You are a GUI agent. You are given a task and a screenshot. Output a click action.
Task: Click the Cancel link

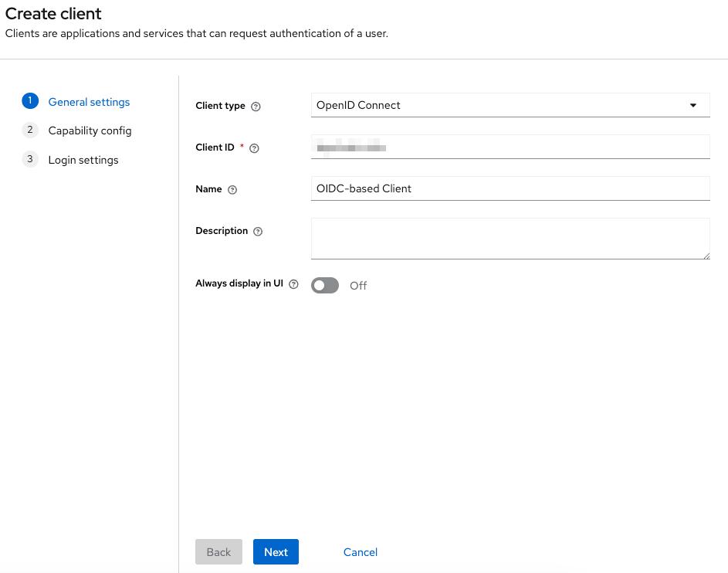(361, 552)
